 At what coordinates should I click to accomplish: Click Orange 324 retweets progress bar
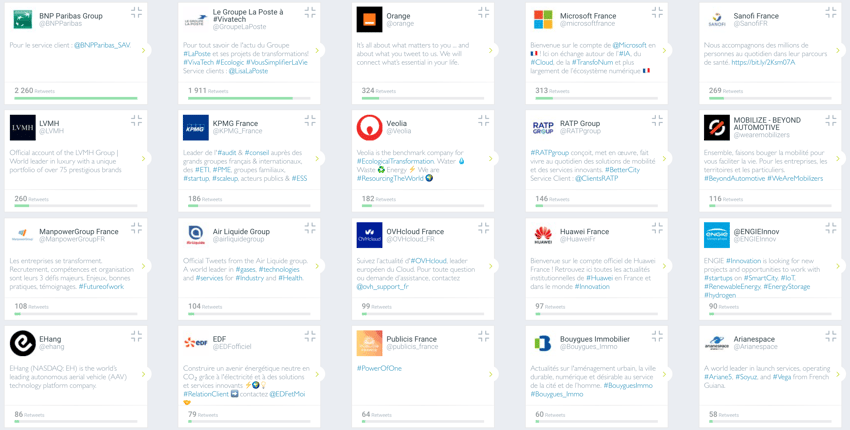423,98
